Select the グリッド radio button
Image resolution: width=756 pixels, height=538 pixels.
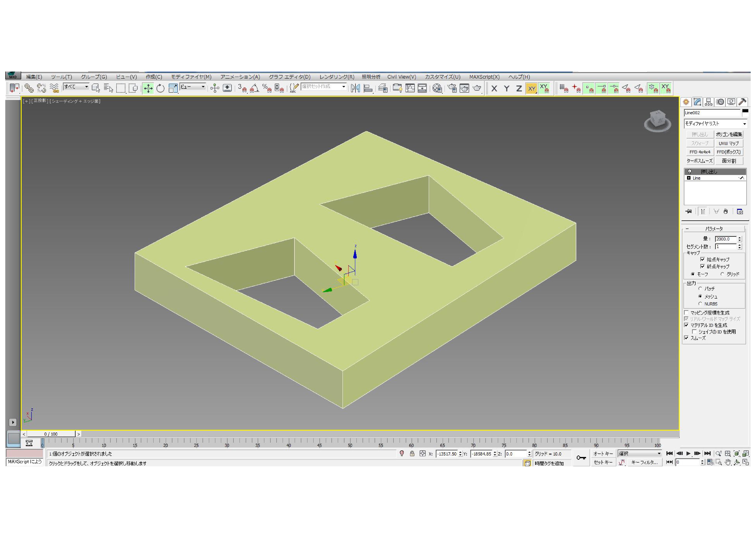pyautogui.click(x=722, y=274)
